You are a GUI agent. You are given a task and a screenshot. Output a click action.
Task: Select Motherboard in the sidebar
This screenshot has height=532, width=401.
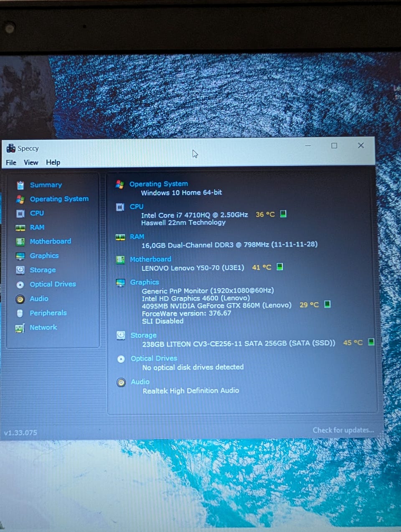(51, 241)
